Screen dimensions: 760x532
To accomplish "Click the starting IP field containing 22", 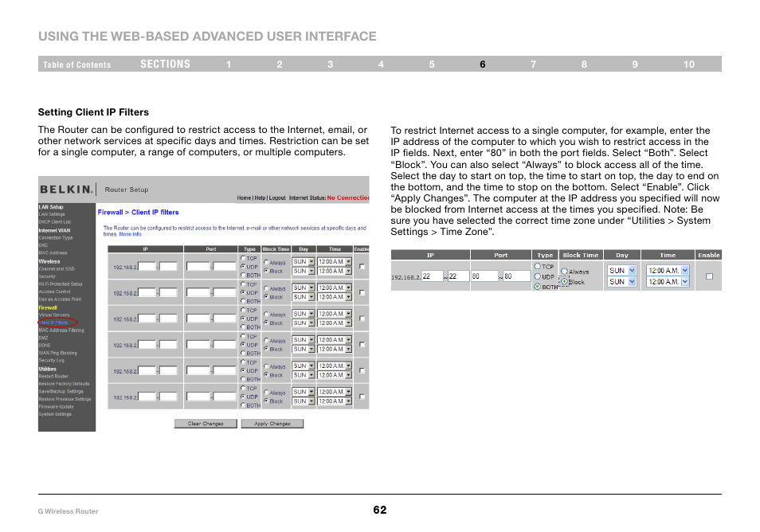I will tap(433, 276).
